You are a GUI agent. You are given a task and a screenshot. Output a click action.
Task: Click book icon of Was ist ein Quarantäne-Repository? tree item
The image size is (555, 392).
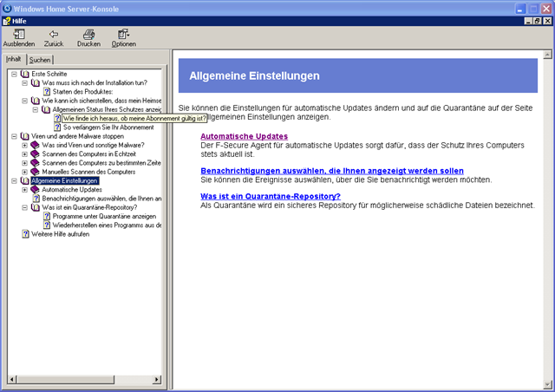pos(36,207)
